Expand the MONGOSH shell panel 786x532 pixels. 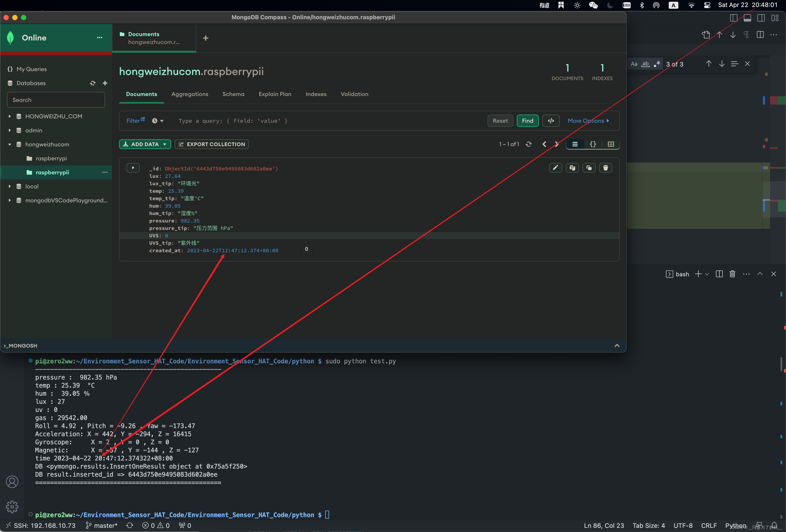[617, 346]
